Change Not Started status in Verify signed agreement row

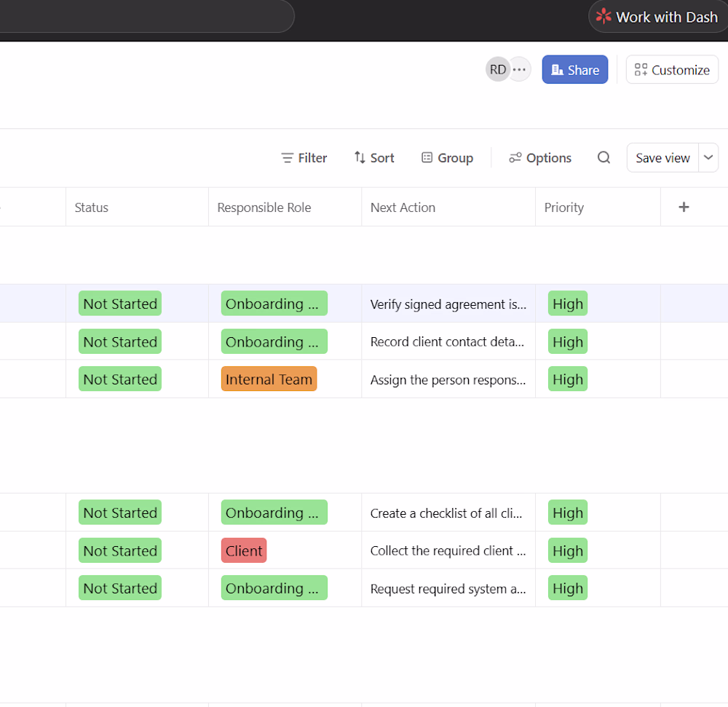pyautogui.click(x=120, y=303)
